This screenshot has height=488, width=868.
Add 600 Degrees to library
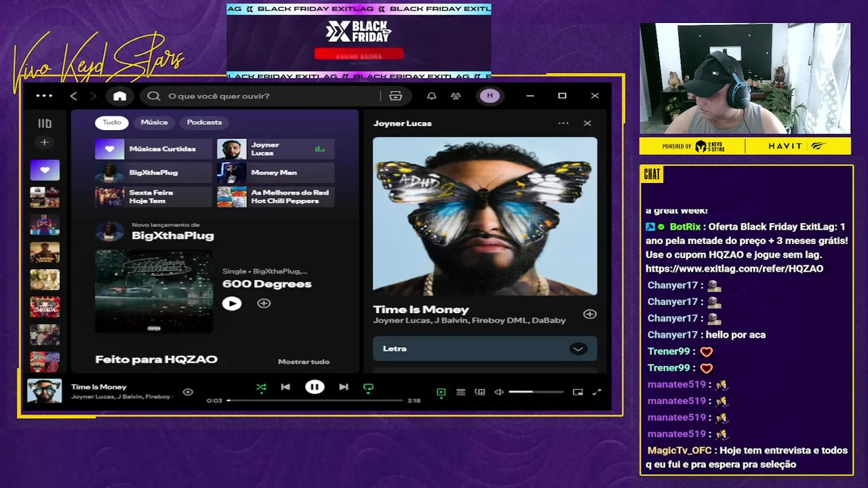264,304
